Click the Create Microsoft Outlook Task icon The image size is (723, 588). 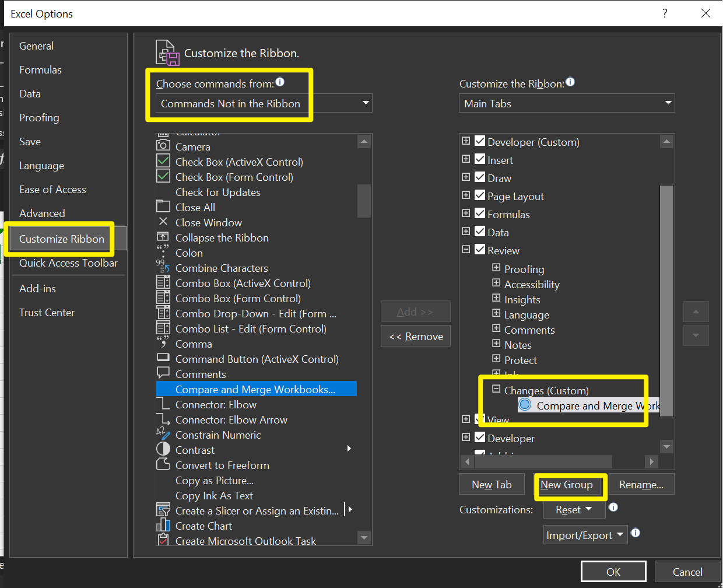pyautogui.click(x=163, y=541)
